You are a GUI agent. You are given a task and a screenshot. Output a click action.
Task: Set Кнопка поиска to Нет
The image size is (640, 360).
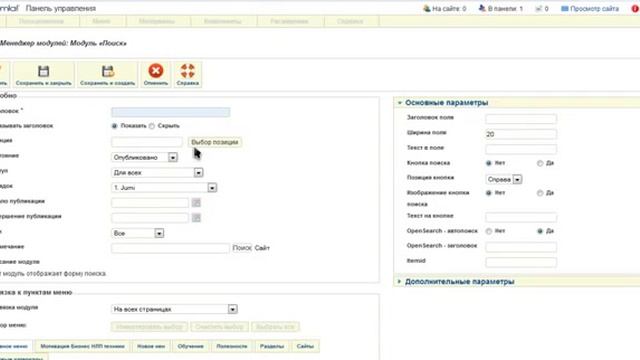point(489,163)
